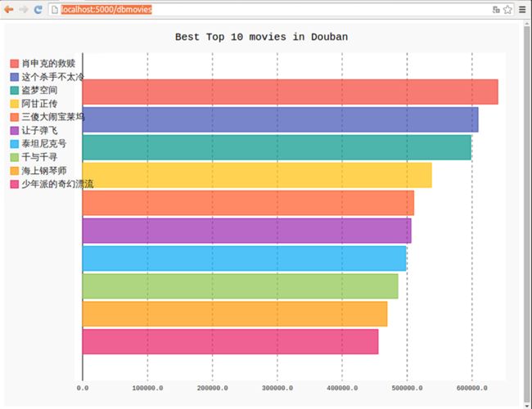Click the 100000.0 axis label
This screenshot has width=532, height=409.
[x=147, y=388]
